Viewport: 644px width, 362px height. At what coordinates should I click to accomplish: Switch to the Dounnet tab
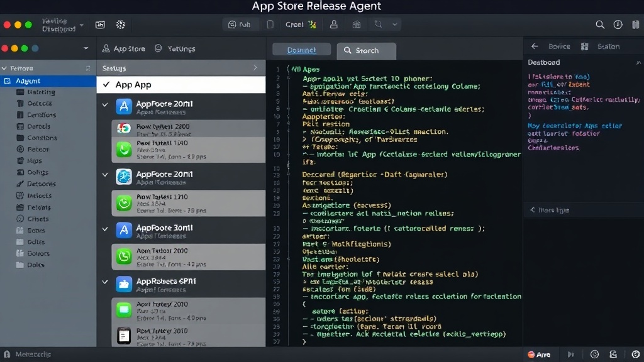click(301, 50)
